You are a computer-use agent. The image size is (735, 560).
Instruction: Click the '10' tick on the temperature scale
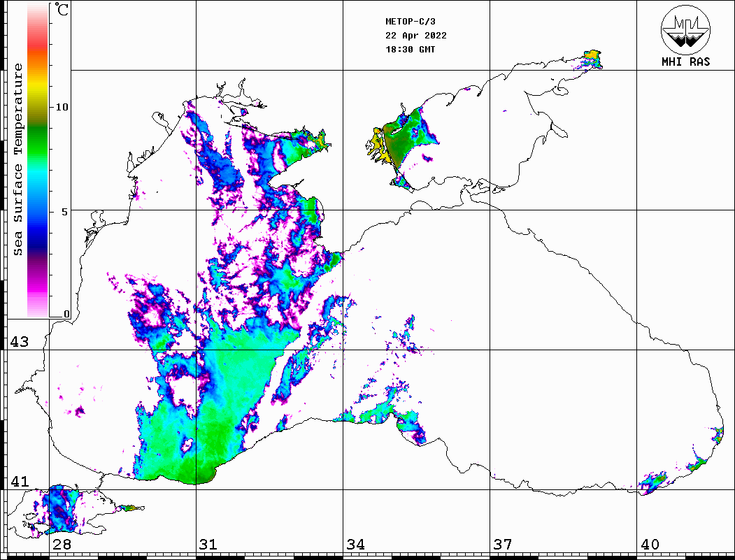[x=62, y=107]
